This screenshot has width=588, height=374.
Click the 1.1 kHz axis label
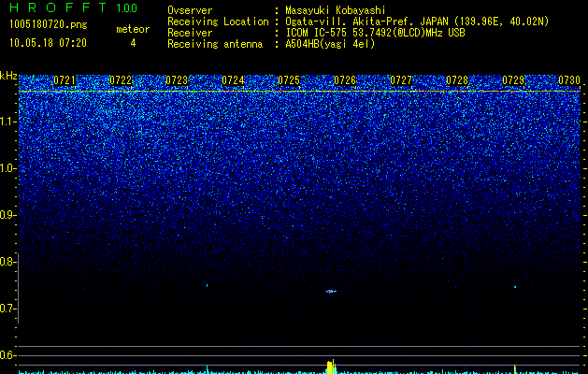point(8,122)
